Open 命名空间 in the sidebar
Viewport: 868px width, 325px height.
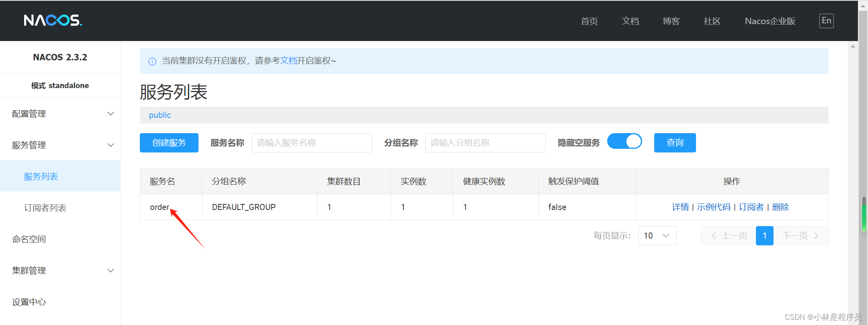pyautogui.click(x=60, y=239)
